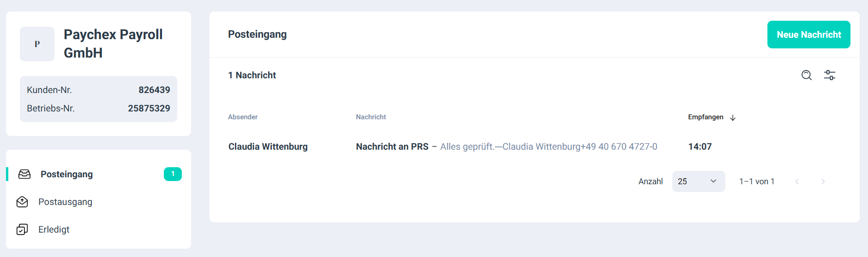The image size is (868, 257).
Task: Open the message filter sliders icon
Action: [830, 75]
